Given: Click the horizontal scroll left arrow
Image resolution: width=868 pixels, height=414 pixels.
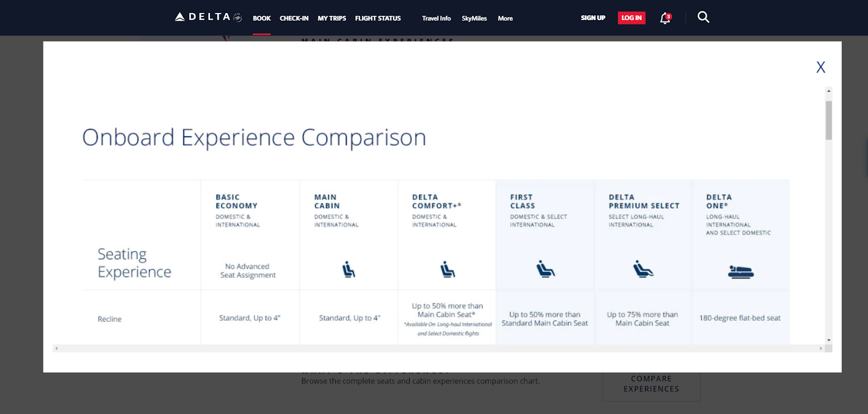Looking at the screenshot, I should 56,348.
